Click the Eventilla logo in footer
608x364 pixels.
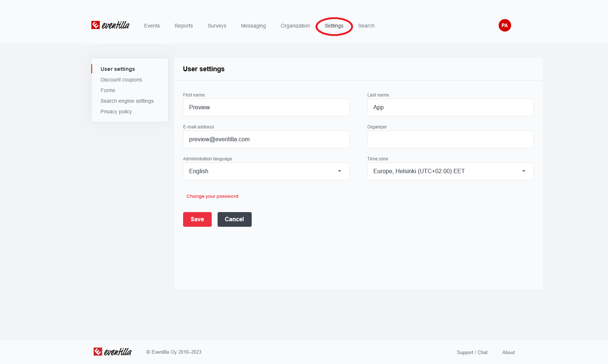point(113,352)
